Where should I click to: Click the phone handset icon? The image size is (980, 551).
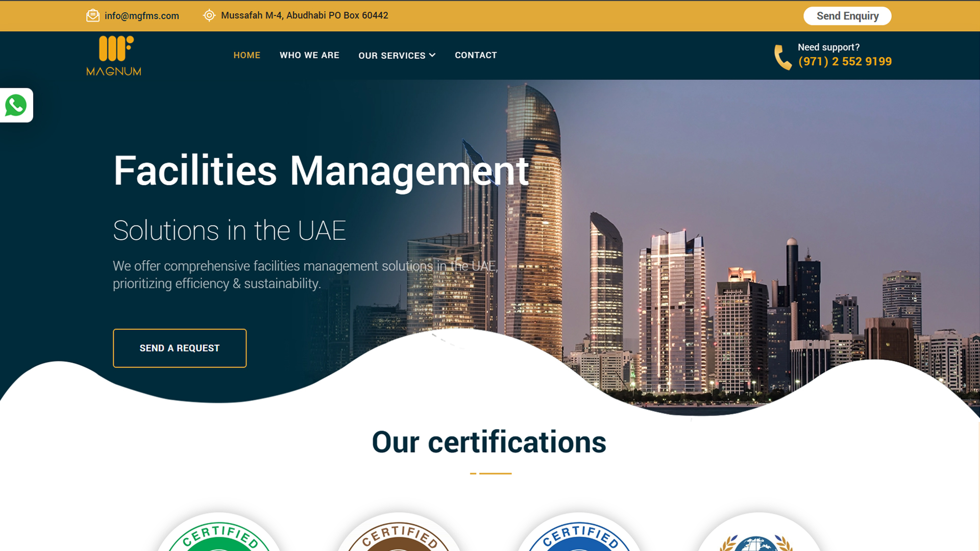click(x=782, y=57)
